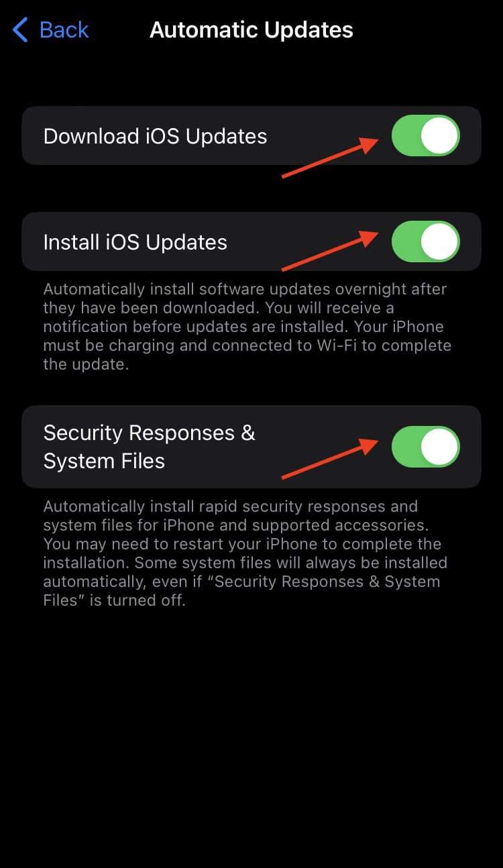
Task: Select the Install iOS Updates label
Action: 135,242
